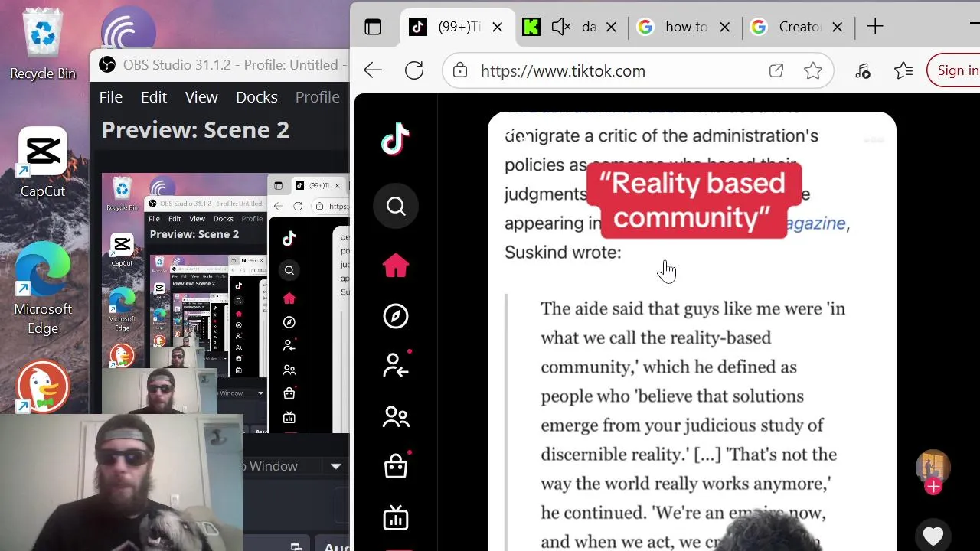Viewport: 980px width, 551px height.
Task: Open OBS File menu
Action: 111,97
